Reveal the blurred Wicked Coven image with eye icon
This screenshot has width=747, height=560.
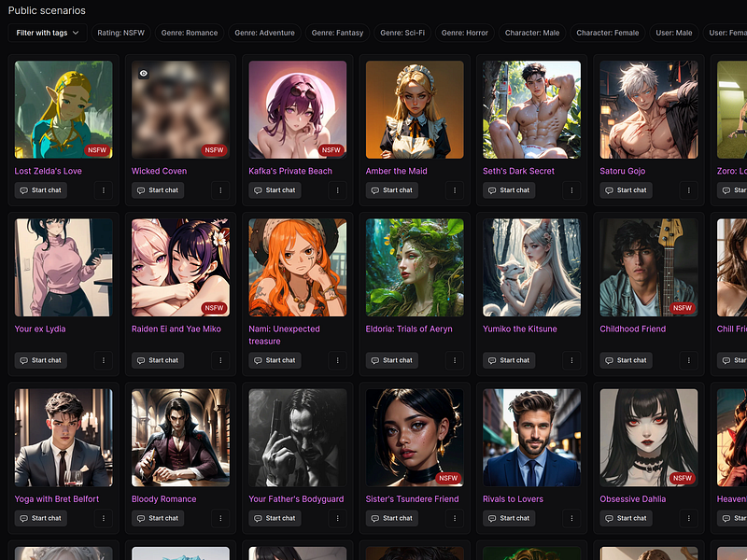[x=144, y=74]
